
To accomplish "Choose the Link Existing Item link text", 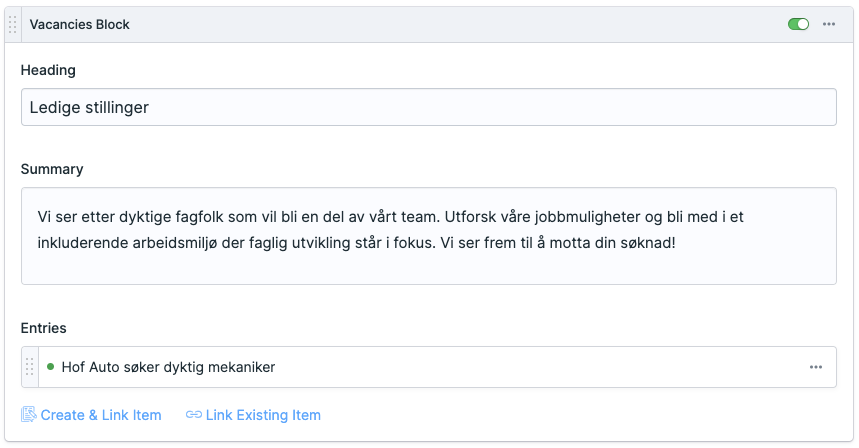I will [x=263, y=415].
